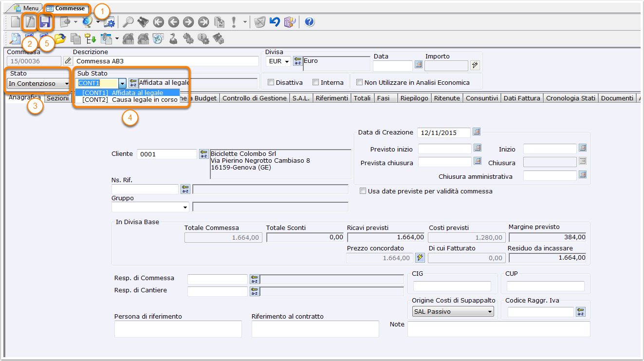Viewport: 644px width, 361px height.
Task: Click the top-row binoculars find icon
Action: [143, 22]
